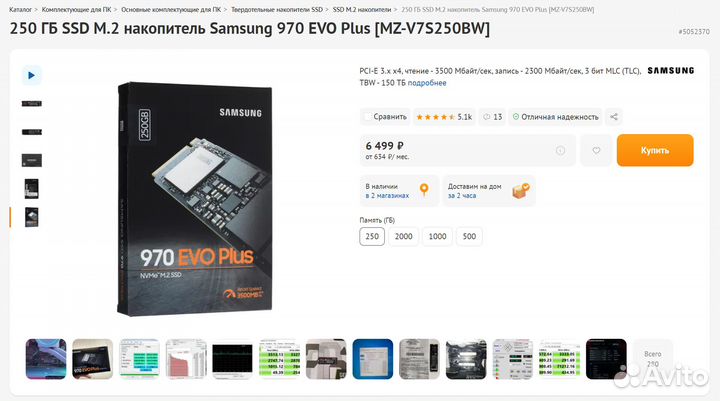
Task: Open the map pin store availability icon
Action: pyautogui.click(x=424, y=189)
